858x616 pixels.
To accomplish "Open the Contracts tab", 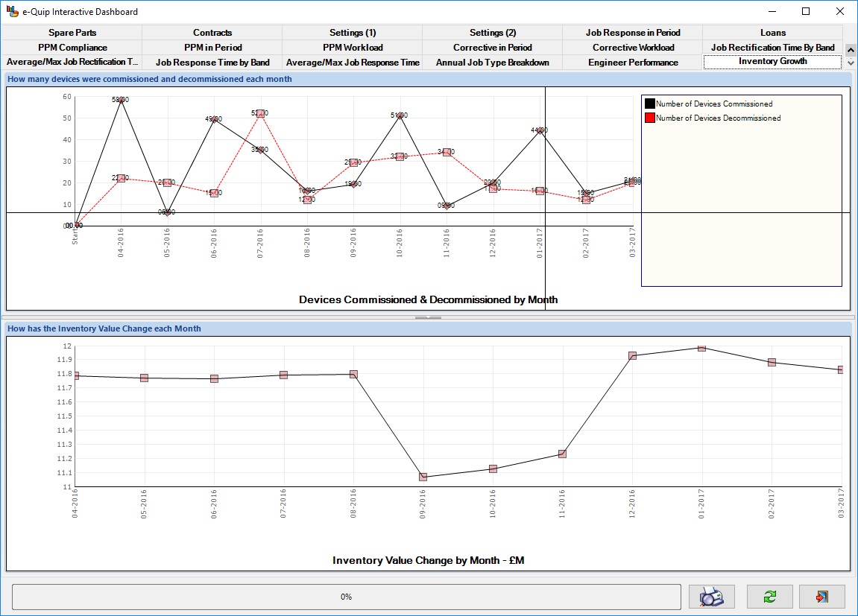I will coord(212,33).
